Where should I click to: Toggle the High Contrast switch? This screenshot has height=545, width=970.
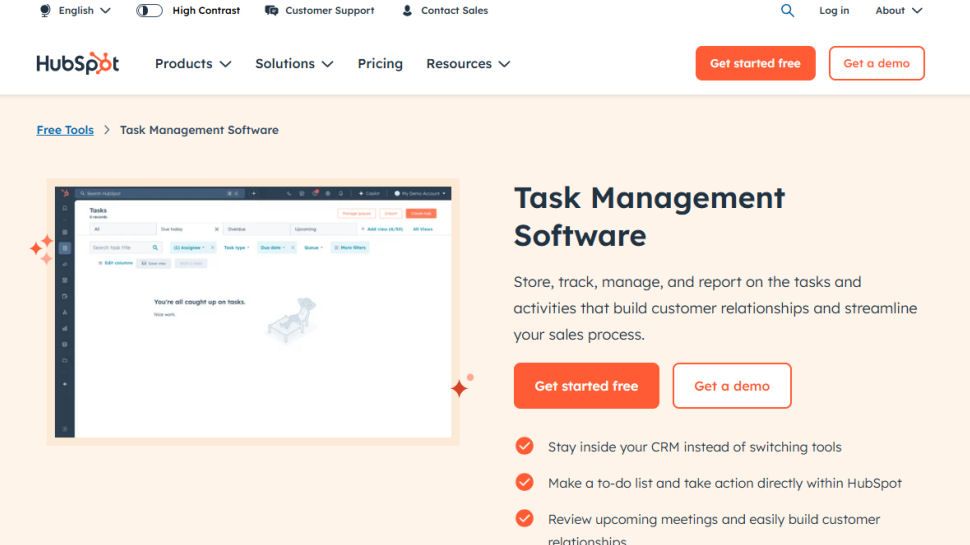pos(149,11)
